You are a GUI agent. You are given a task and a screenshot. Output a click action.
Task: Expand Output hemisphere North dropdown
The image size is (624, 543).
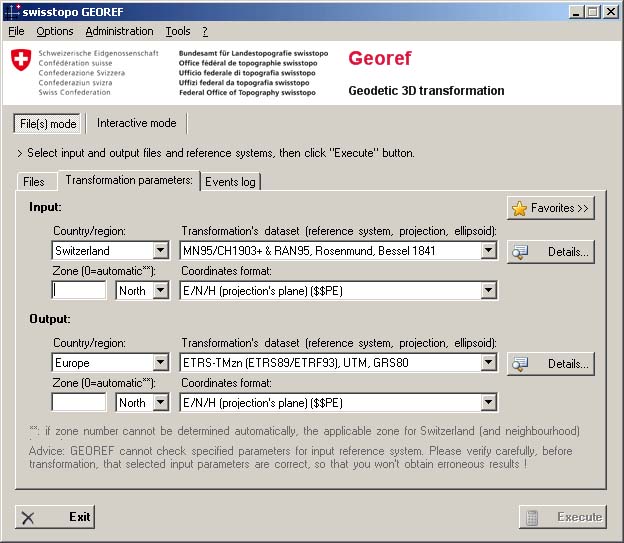pos(161,402)
